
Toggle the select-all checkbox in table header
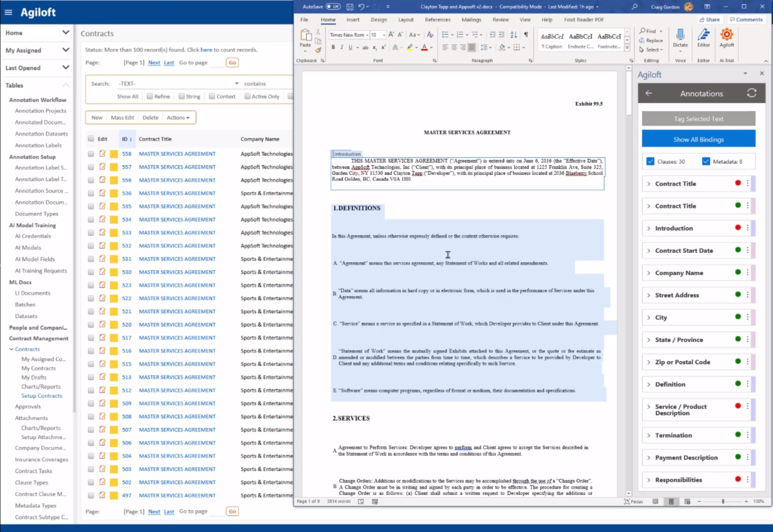click(x=91, y=139)
